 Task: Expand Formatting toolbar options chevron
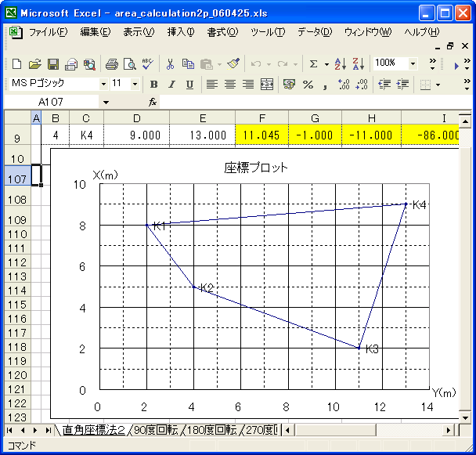(x=467, y=85)
